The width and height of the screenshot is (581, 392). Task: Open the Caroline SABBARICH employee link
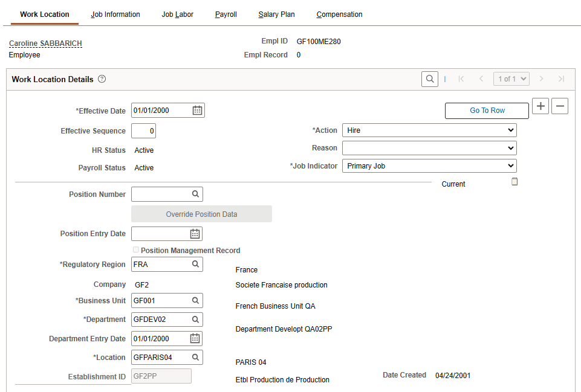pos(45,43)
